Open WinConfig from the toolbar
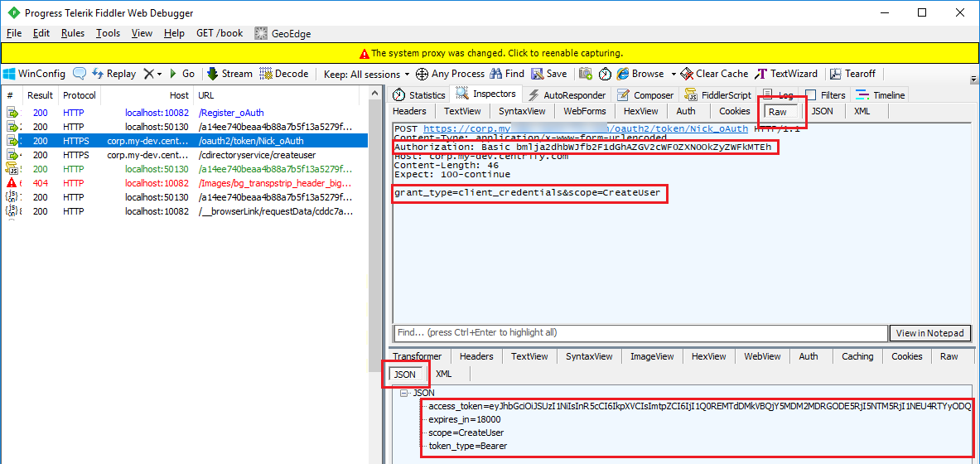This screenshot has width=980, height=464. click(x=34, y=74)
